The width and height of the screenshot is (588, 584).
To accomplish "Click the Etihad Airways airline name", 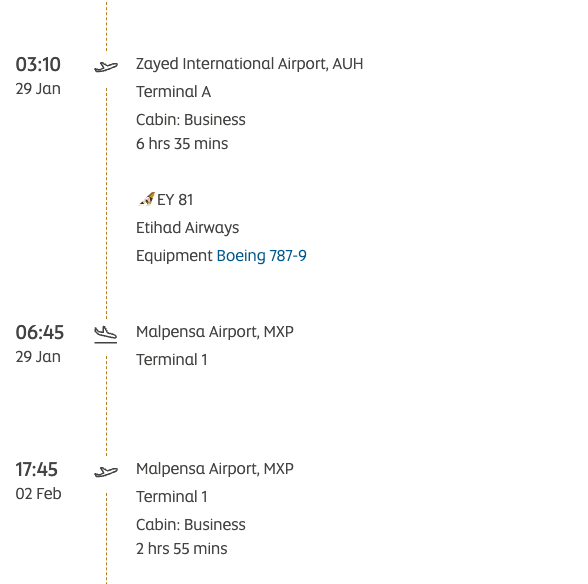I will coord(188,228).
